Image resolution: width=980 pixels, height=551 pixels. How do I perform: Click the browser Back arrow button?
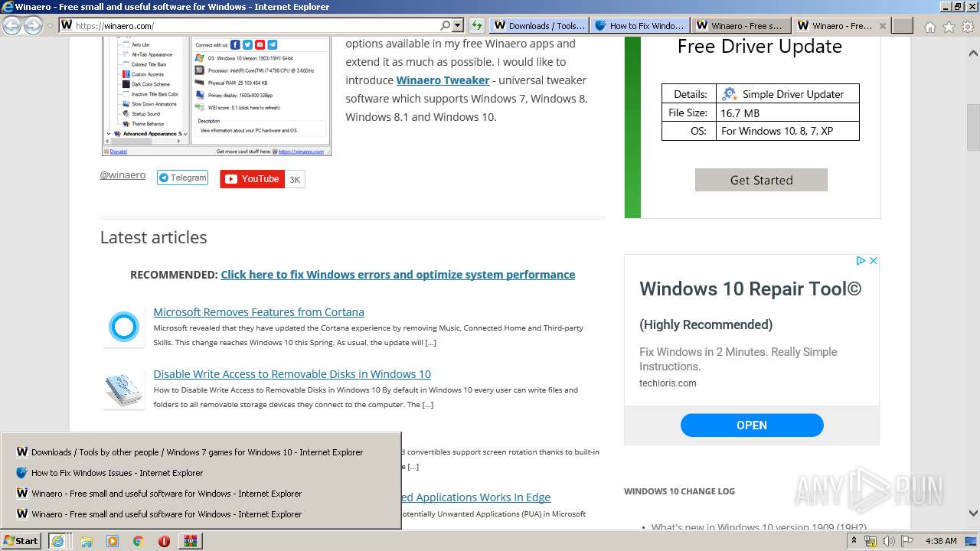click(12, 26)
